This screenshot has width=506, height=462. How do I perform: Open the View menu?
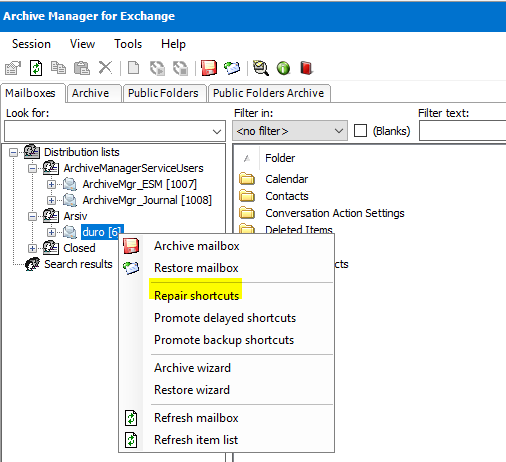82,44
